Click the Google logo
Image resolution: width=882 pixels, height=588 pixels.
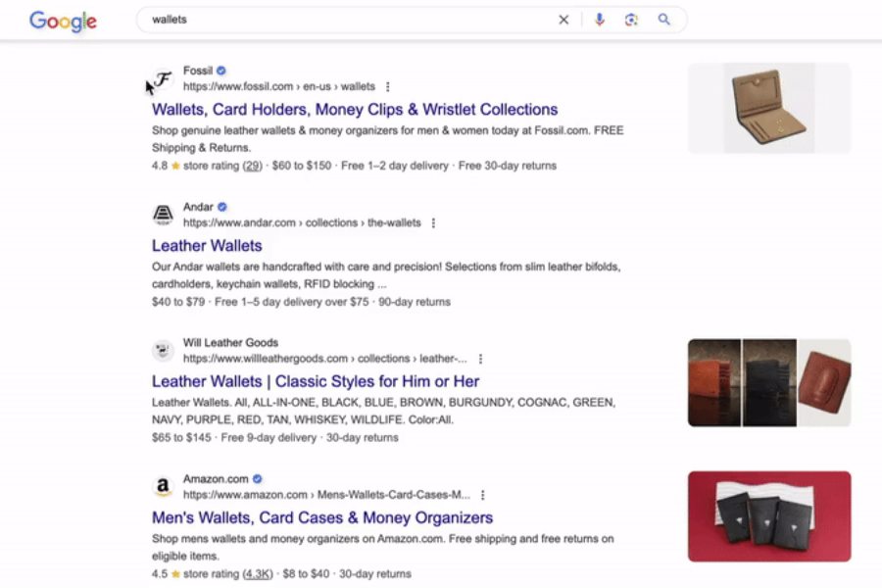[x=62, y=22]
